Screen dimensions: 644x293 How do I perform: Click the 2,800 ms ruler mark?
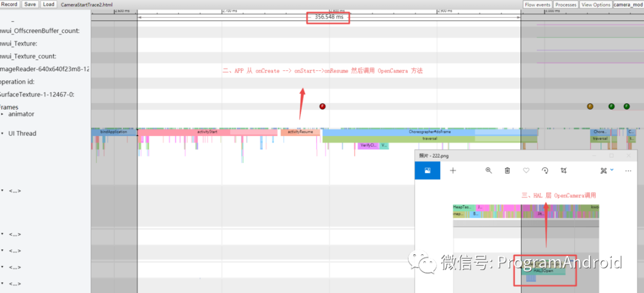pyautogui.click(x=337, y=11)
